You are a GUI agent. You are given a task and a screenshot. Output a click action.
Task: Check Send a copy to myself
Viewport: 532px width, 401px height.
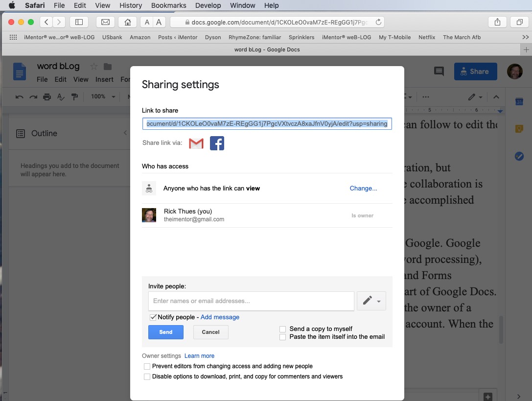(282, 329)
